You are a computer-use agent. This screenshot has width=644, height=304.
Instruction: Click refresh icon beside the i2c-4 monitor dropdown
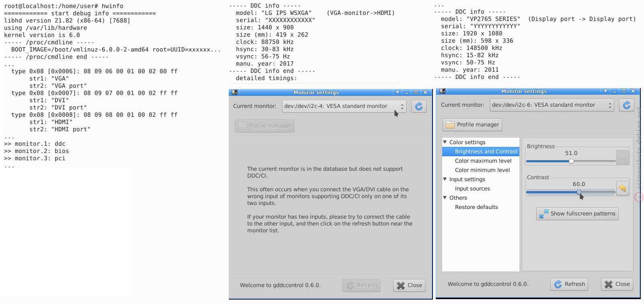418,106
